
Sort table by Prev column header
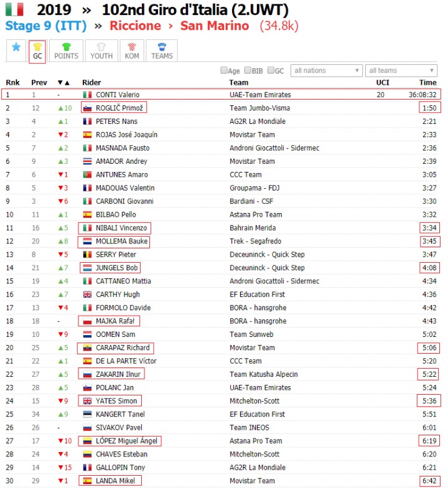point(39,83)
